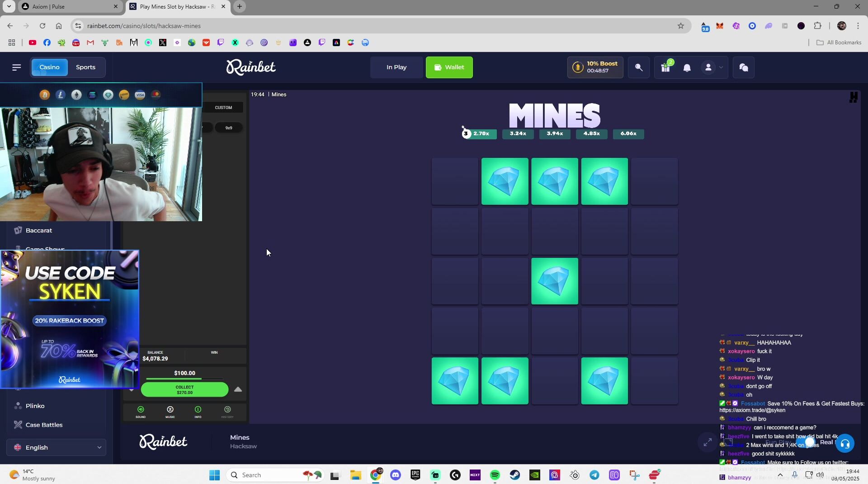868x484 pixels.
Task: Open the Facebook bookmark
Action: [47, 43]
